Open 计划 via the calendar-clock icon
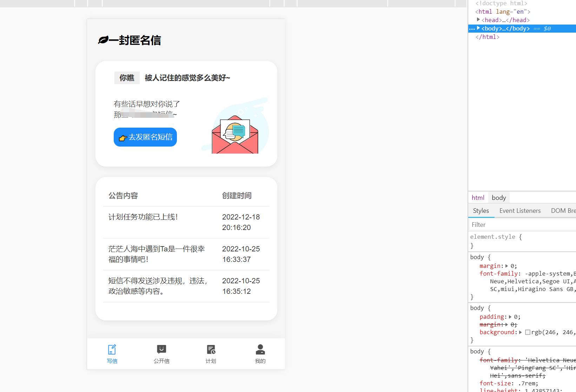576x392 pixels. (x=210, y=349)
